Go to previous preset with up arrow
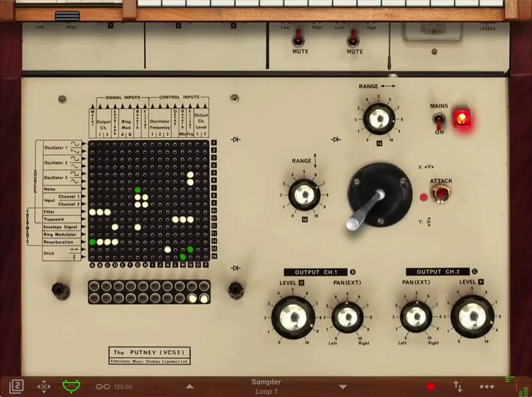This screenshot has width=532, height=397. 189,386
